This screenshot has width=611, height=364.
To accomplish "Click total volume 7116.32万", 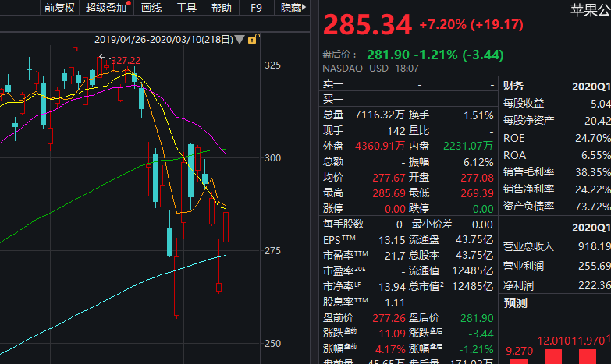I will [x=379, y=115].
